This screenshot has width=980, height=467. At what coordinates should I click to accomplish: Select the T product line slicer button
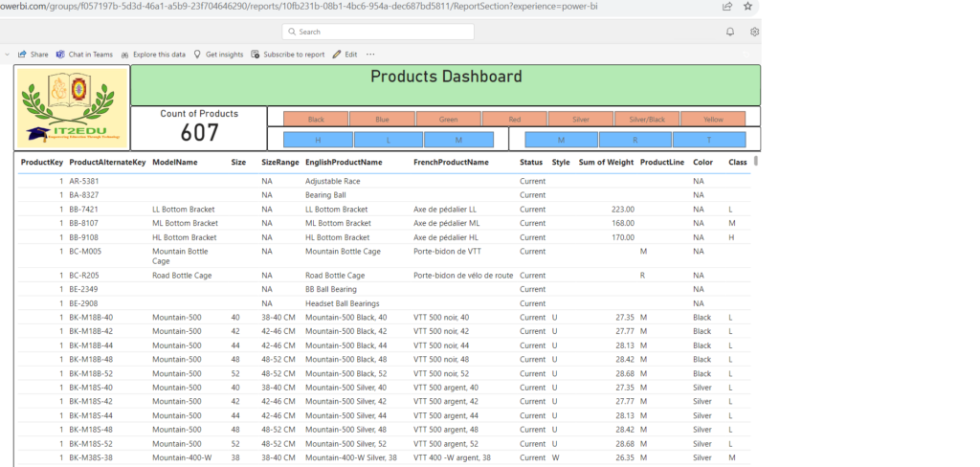pos(709,140)
